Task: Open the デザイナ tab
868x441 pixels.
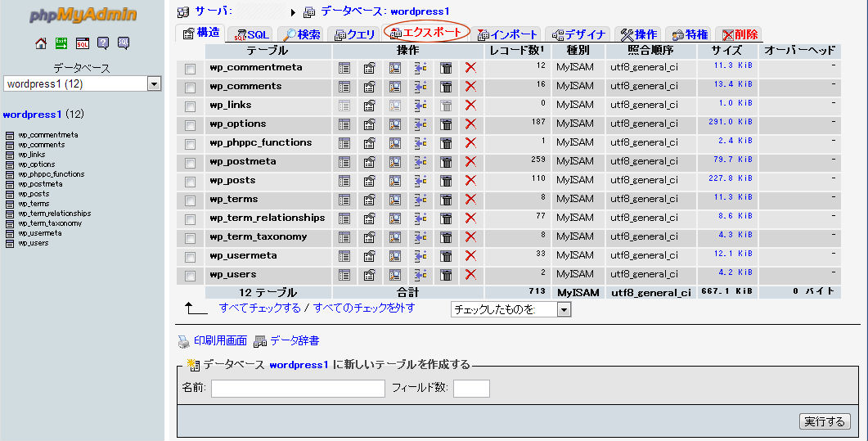Action: point(578,34)
